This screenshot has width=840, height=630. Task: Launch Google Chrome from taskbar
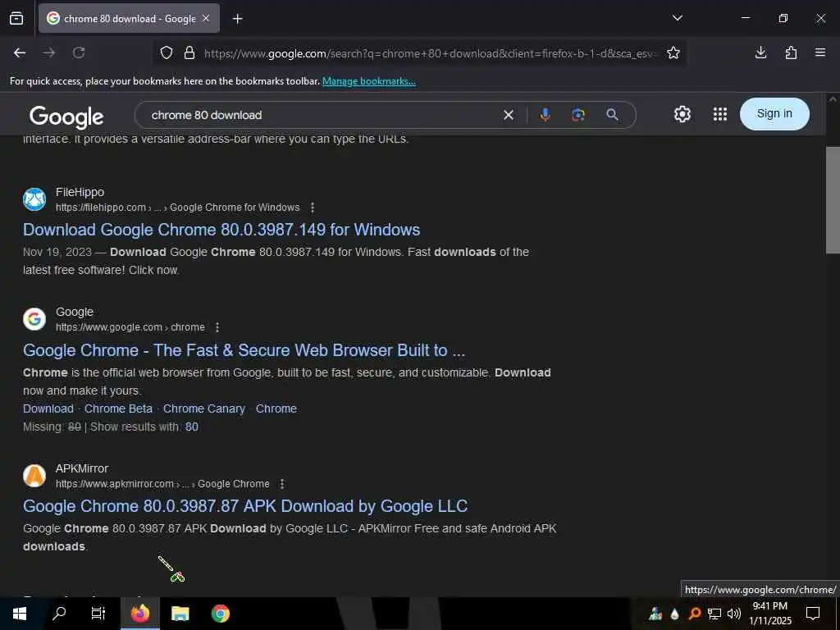pyautogui.click(x=220, y=614)
